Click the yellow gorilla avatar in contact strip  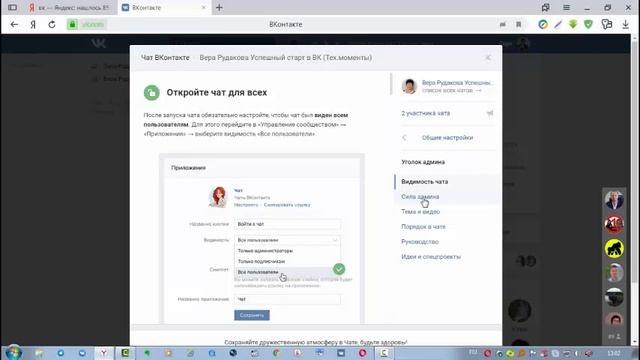[614, 249]
